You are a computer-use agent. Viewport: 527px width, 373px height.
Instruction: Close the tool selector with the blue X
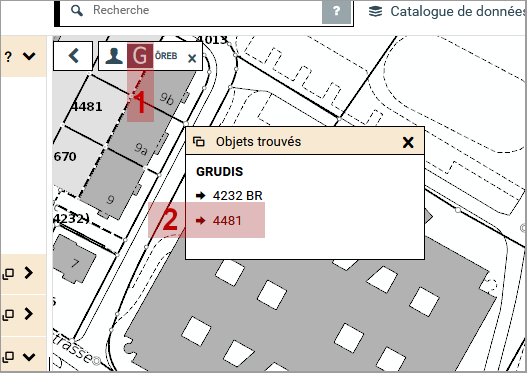(x=192, y=58)
